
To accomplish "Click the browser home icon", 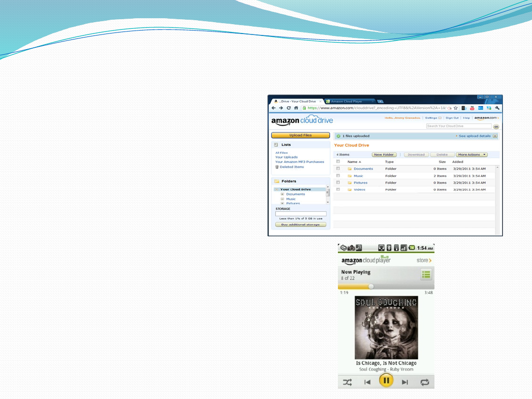I will point(296,108).
